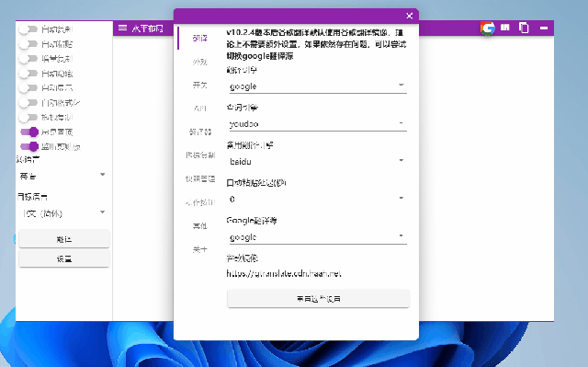This screenshot has width=588, height=367.
Task: Enable the 自动显示 (auto show) switch
Action: 28,87
